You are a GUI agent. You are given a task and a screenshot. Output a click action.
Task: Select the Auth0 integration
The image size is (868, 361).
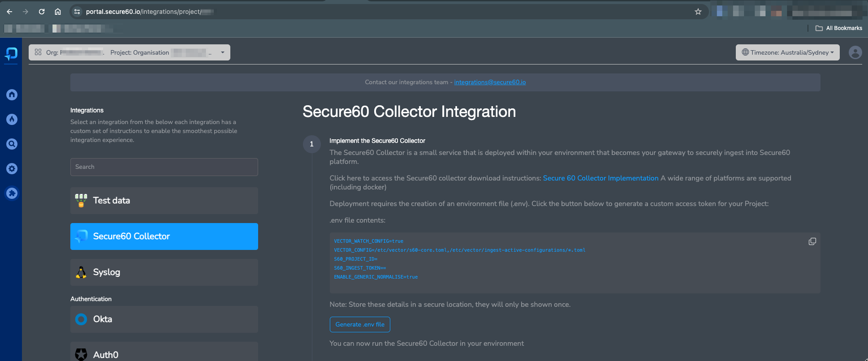point(164,352)
